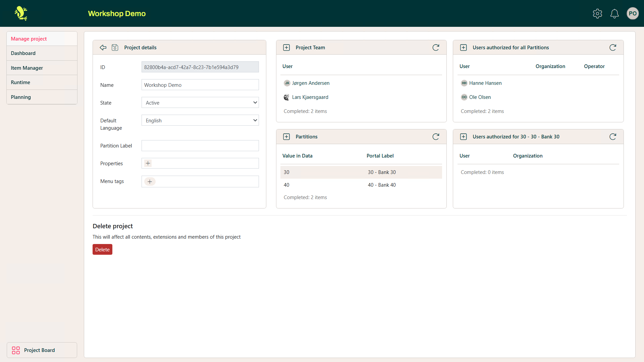Click the save icon in Project details

point(115,47)
